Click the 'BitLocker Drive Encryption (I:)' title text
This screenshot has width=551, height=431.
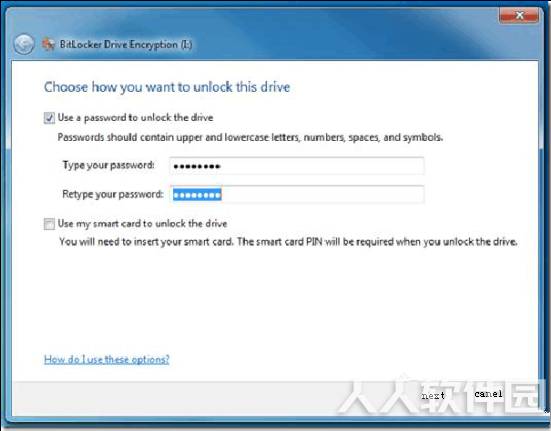point(126,45)
